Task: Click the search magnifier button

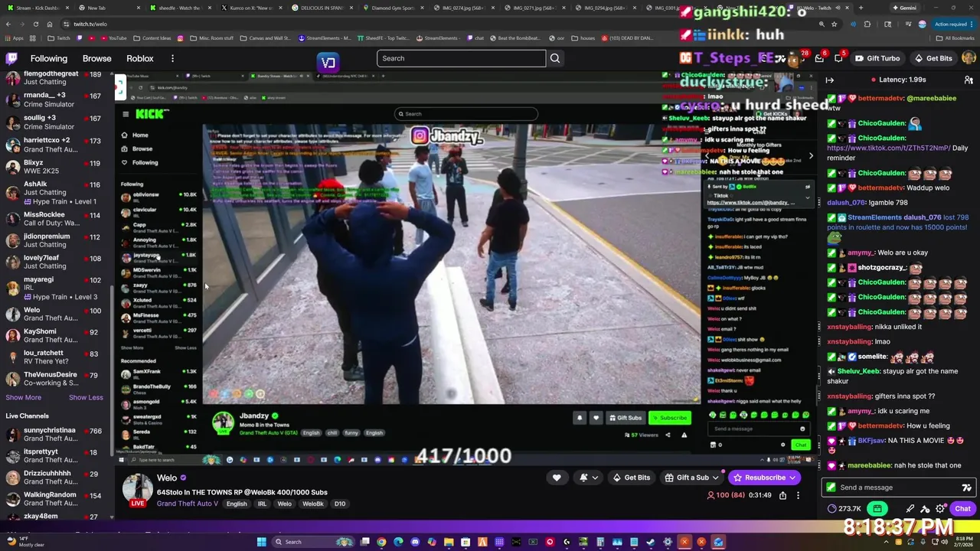Action: pos(555,58)
